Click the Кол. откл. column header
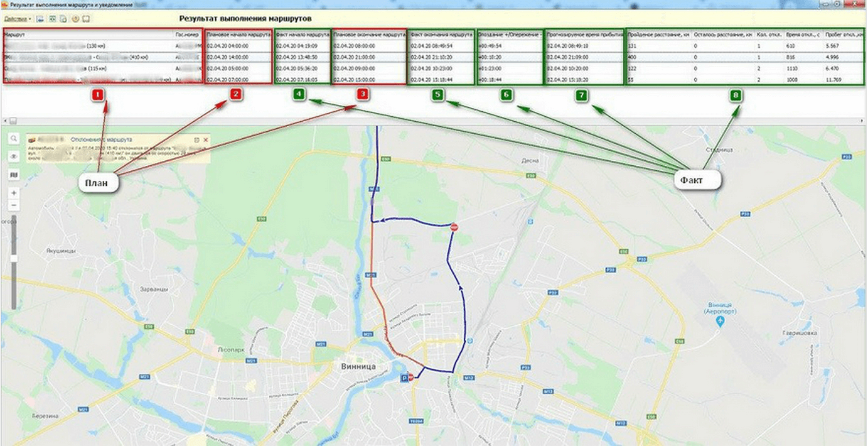The width and height of the screenshot is (868, 446). pyautogui.click(x=769, y=35)
